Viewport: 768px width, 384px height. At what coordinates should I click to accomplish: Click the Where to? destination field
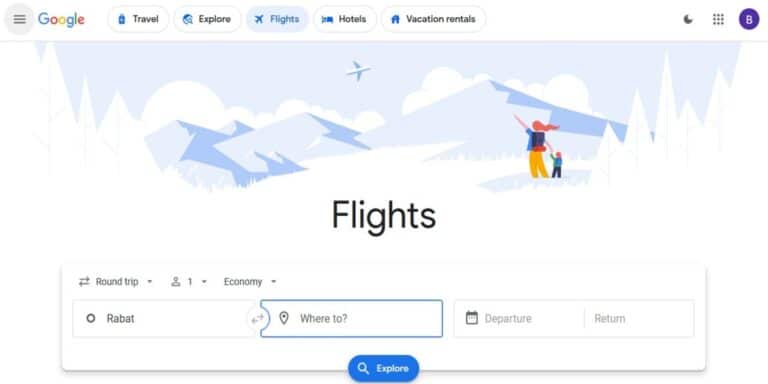[352, 318]
